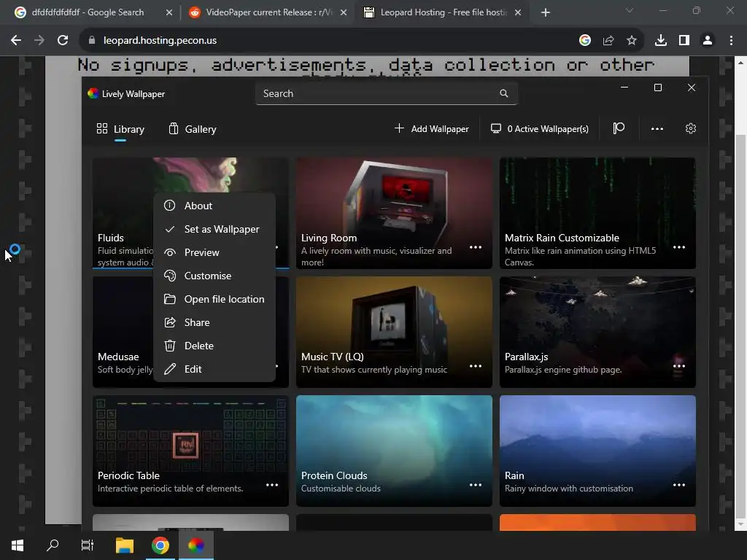Image resolution: width=747 pixels, height=560 pixels.
Task: Close the Leopard Hosting tab
Action: point(518,12)
